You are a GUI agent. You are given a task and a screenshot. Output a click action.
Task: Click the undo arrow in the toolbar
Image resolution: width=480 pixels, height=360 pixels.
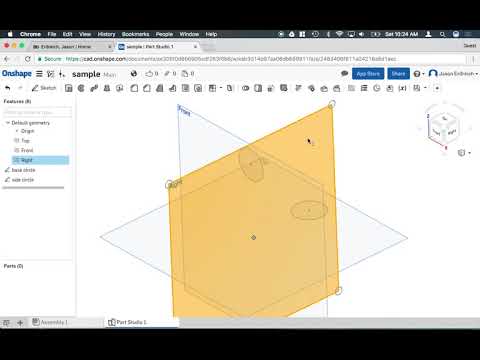coord(8,88)
